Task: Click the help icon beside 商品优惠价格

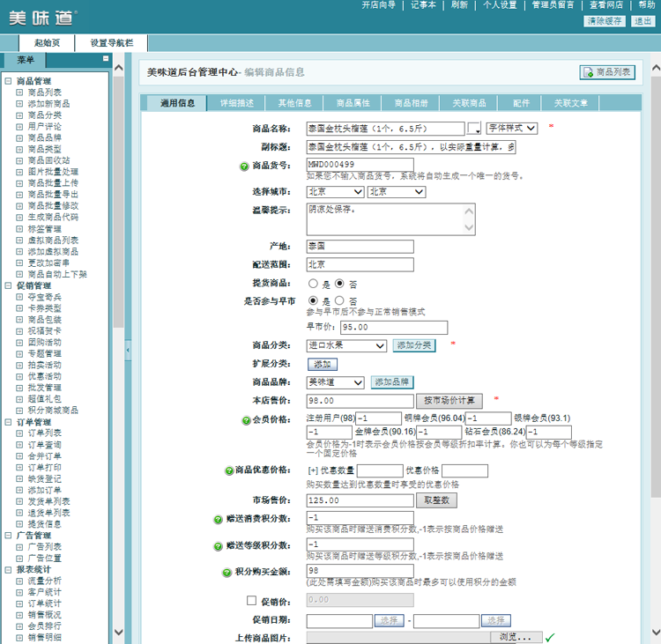Action: pos(229,470)
